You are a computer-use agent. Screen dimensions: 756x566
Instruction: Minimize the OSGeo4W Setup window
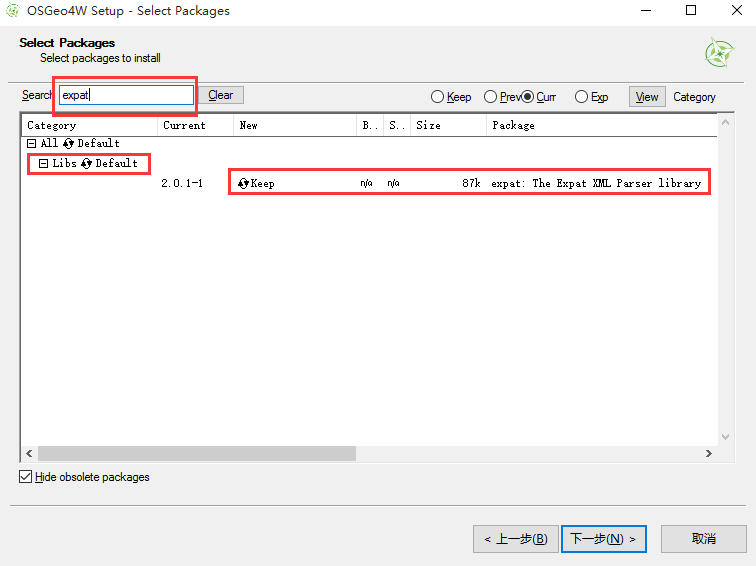pyautogui.click(x=646, y=10)
